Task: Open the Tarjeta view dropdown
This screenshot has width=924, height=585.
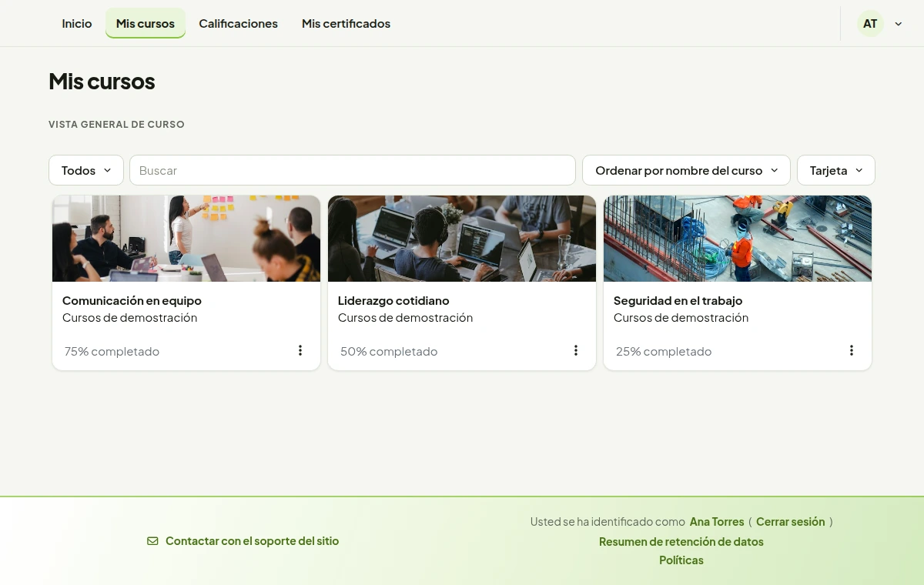Action: (836, 170)
